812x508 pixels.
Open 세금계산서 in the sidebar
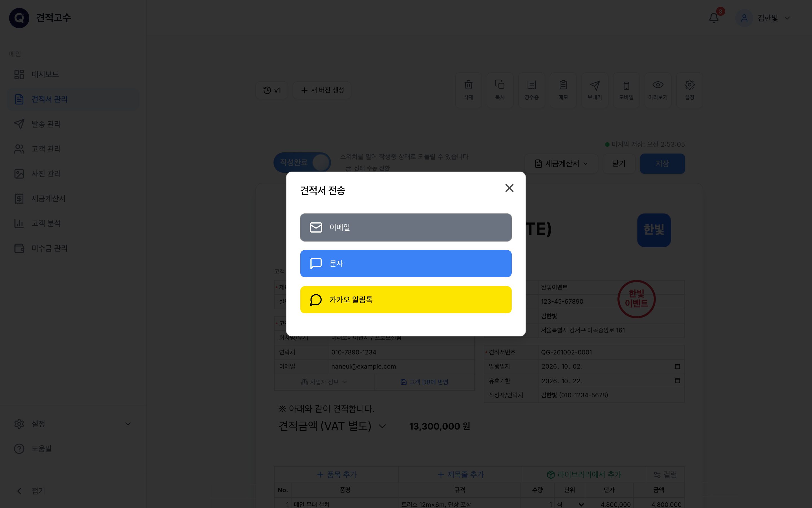[73, 199]
